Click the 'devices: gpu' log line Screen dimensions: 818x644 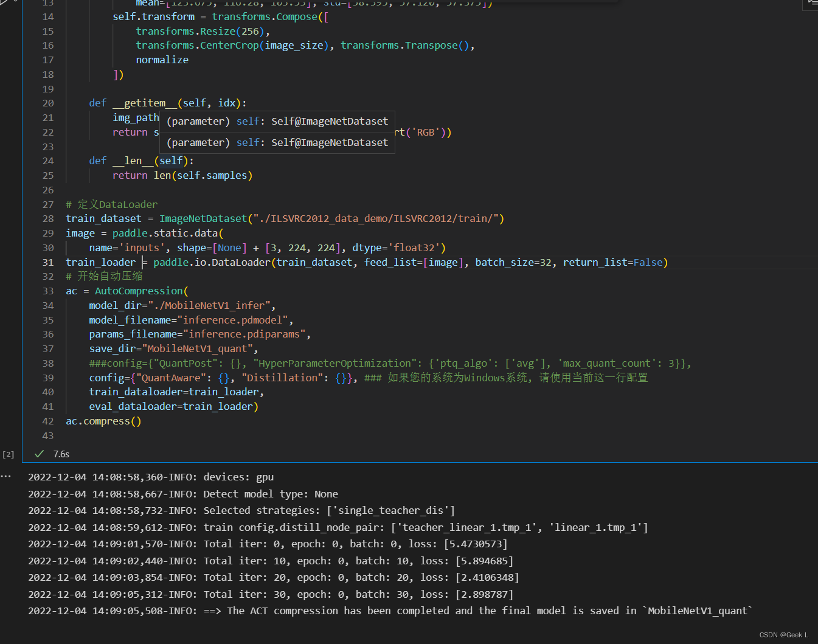click(151, 477)
